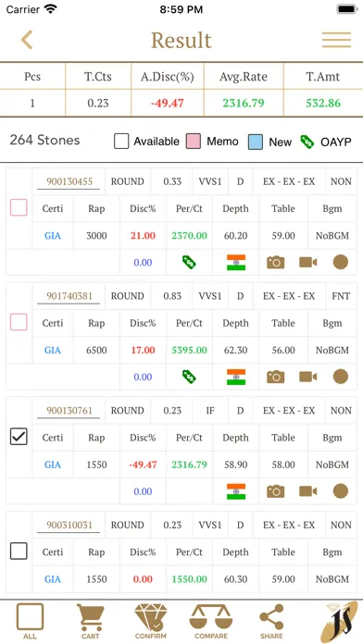Open the hamburger menu
363x644 pixels.
tap(336, 40)
